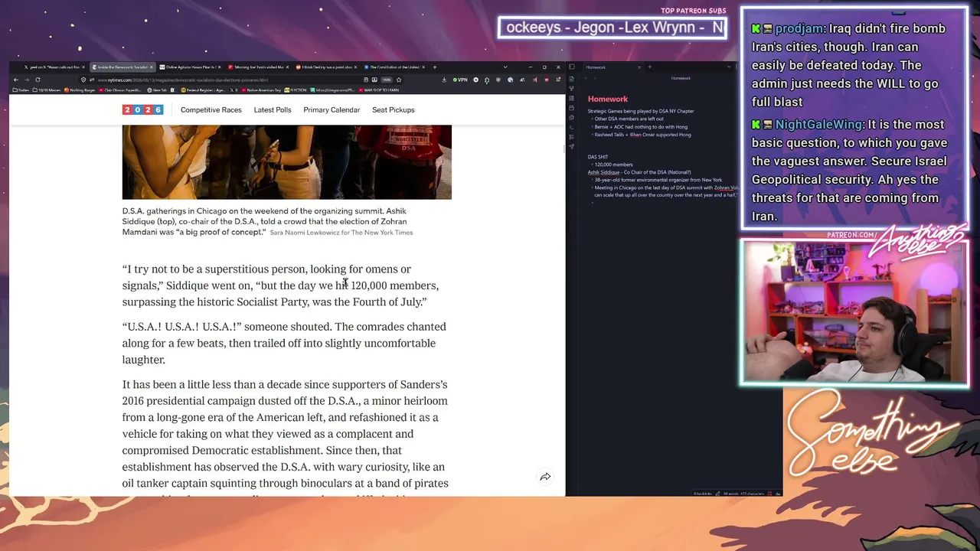
Task: Click the Homework heading in the Obsidian note
Action: pyautogui.click(x=608, y=99)
